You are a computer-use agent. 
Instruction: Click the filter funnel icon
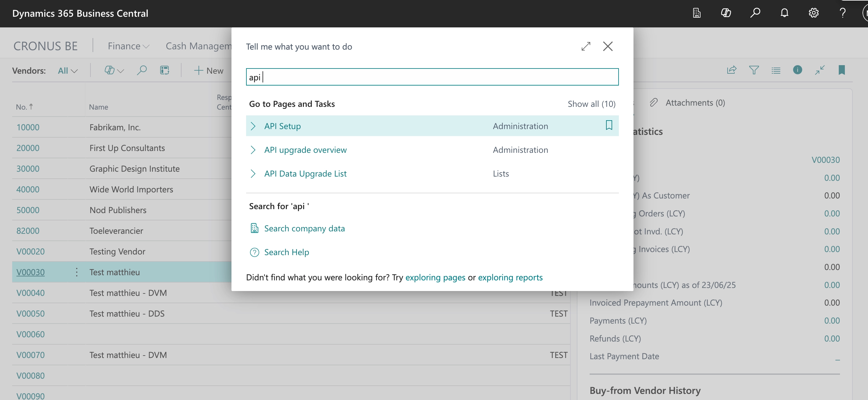point(754,70)
